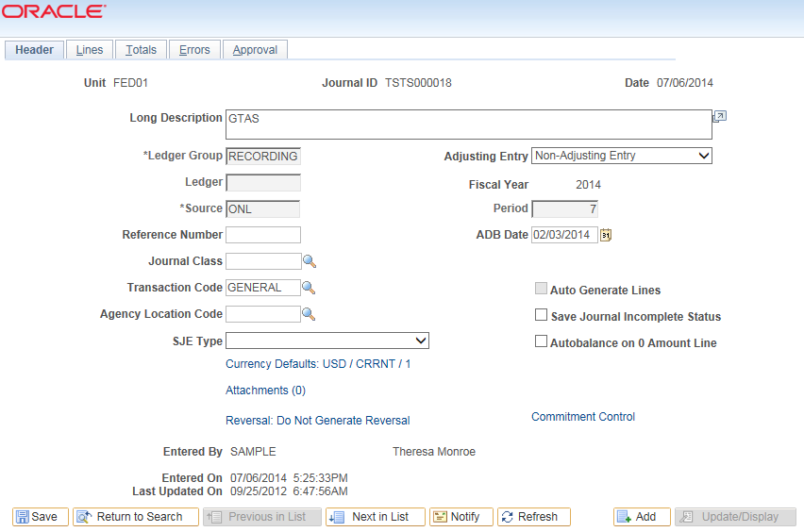Click the Source field showing ONL
The height and width of the screenshot is (532, 804).
pos(263,209)
